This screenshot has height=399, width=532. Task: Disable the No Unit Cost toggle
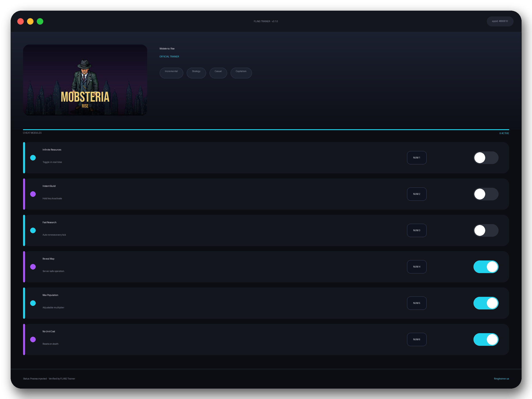point(486,339)
